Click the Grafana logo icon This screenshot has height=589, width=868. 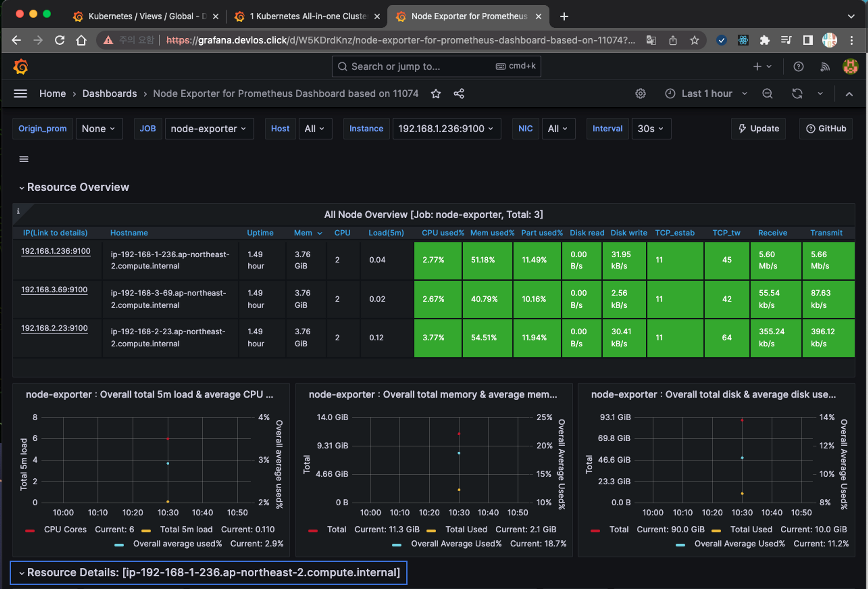click(x=20, y=67)
